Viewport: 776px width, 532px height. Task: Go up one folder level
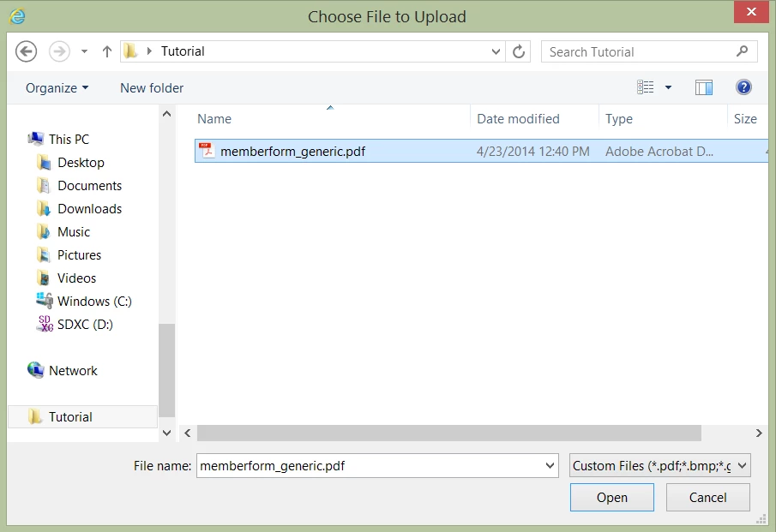(x=107, y=51)
